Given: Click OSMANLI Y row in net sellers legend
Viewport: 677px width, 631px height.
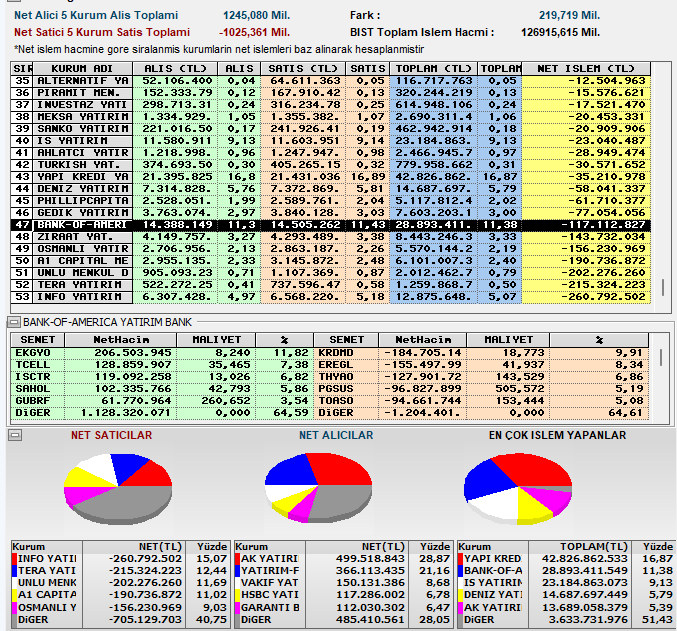Looking at the screenshot, I should (x=120, y=607).
